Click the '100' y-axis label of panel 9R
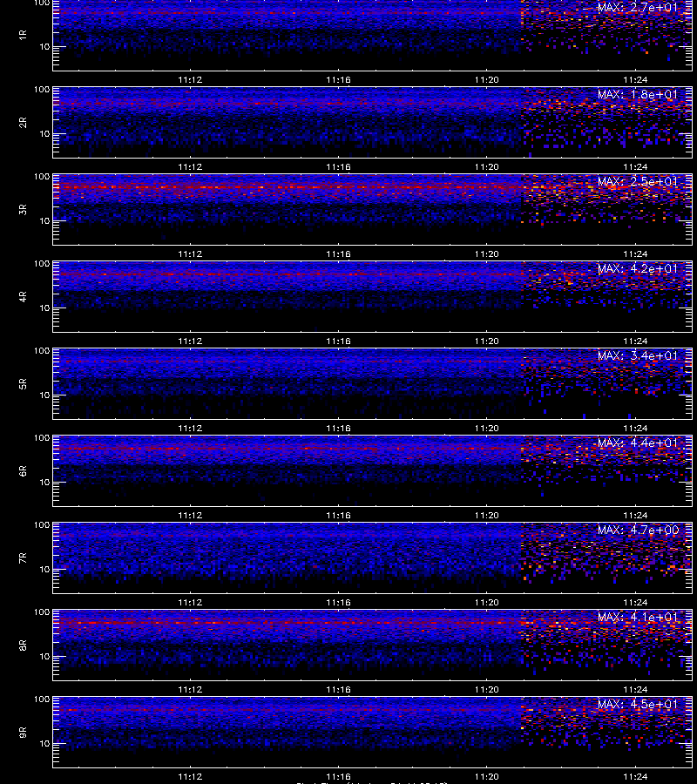The width and height of the screenshot is (697, 784). 42,699
